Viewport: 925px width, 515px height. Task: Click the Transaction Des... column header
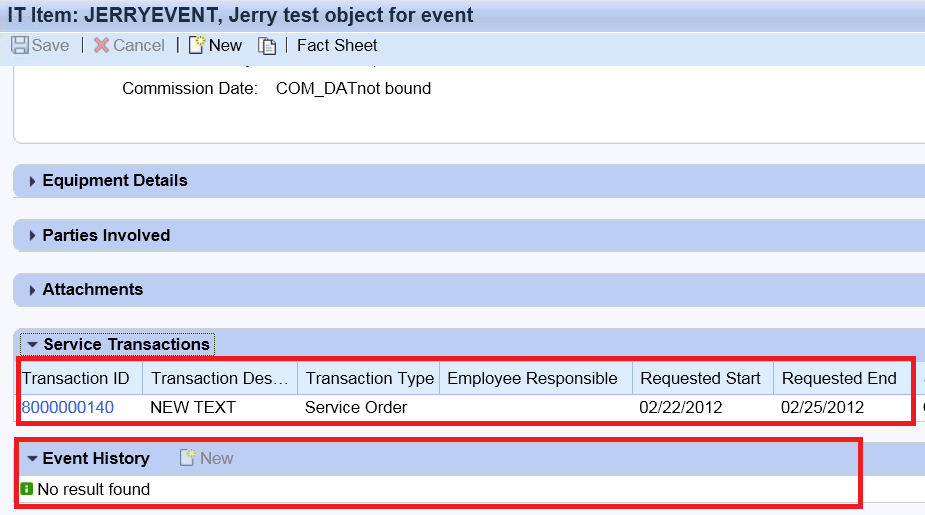click(x=220, y=378)
